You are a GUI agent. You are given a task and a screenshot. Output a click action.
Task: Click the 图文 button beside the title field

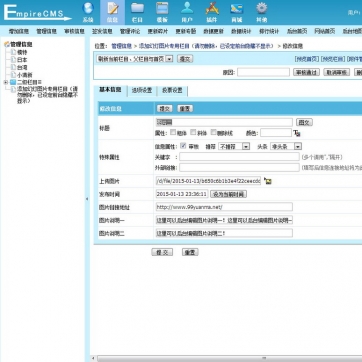tap(304, 122)
